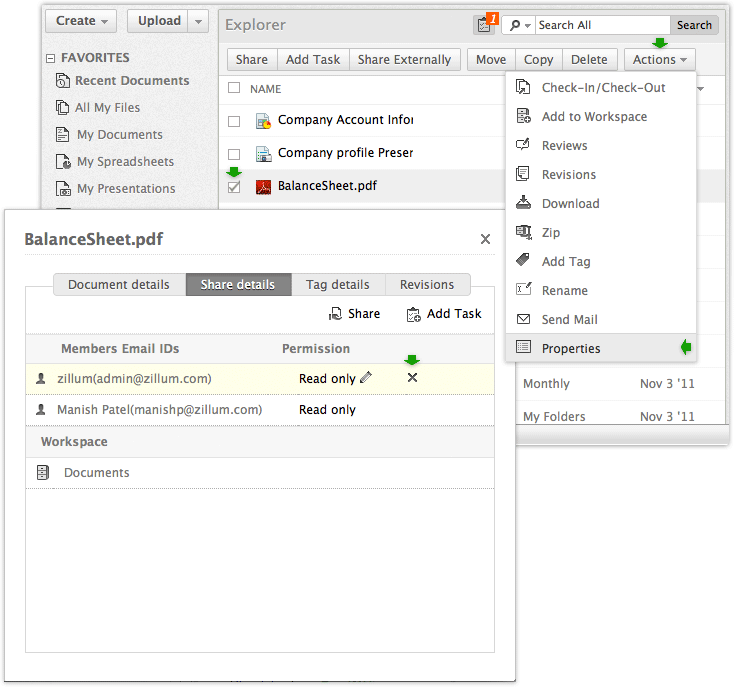Click the task notification clipboard icon

(484, 25)
